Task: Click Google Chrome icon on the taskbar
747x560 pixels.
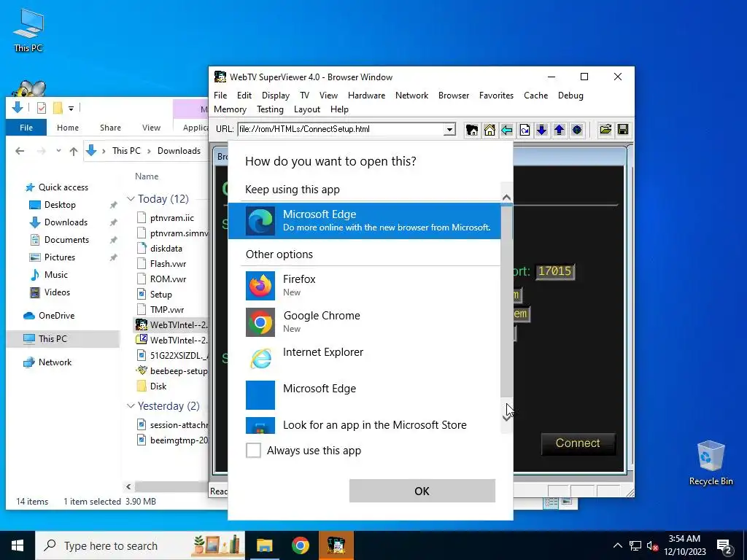Action: pyautogui.click(x=300, y=545)
